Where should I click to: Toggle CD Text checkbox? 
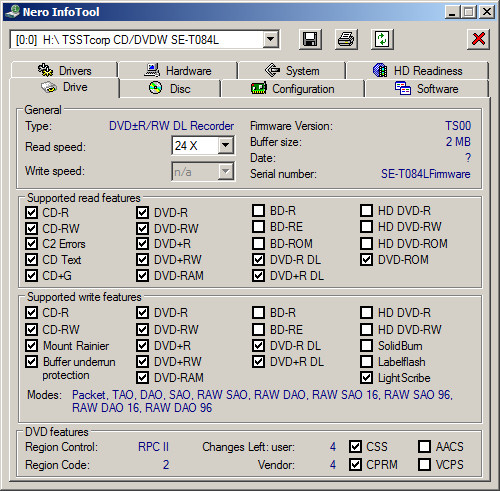click(32, 259)
